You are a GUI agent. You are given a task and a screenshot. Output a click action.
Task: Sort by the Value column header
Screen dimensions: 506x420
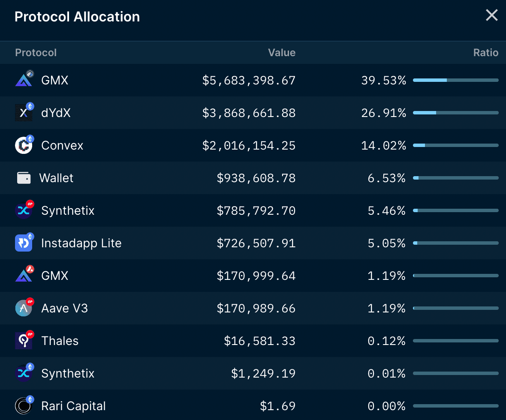(281, 53)
